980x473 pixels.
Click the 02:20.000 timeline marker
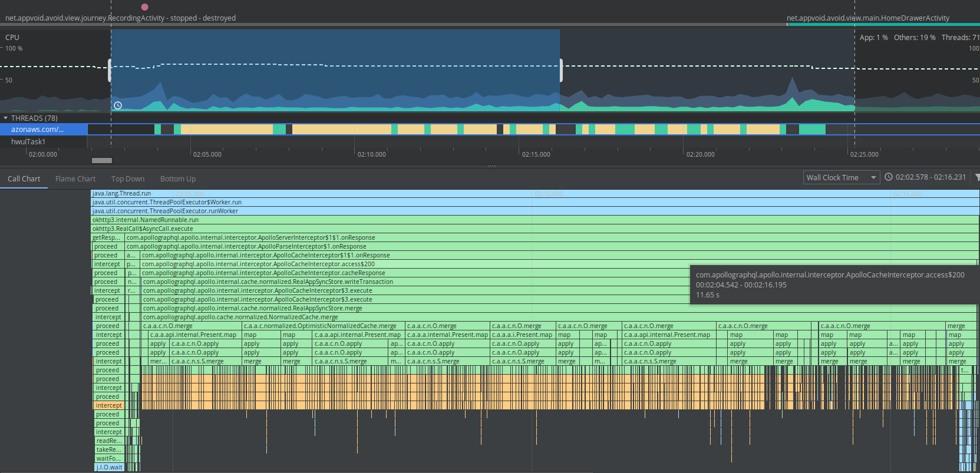701,154
